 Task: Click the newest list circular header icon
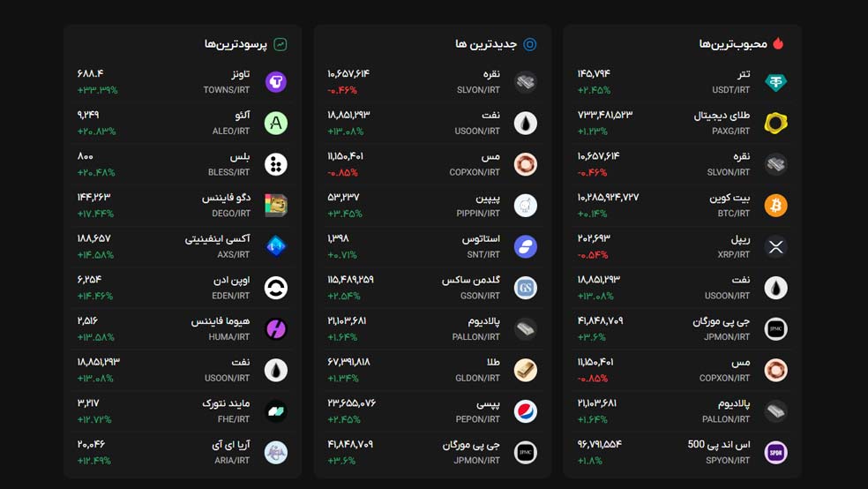[530, 44]
